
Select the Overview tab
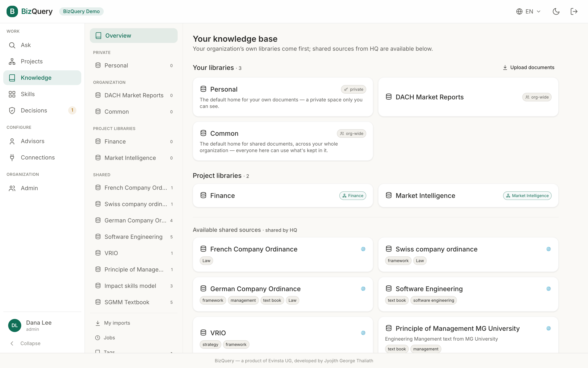134,36
